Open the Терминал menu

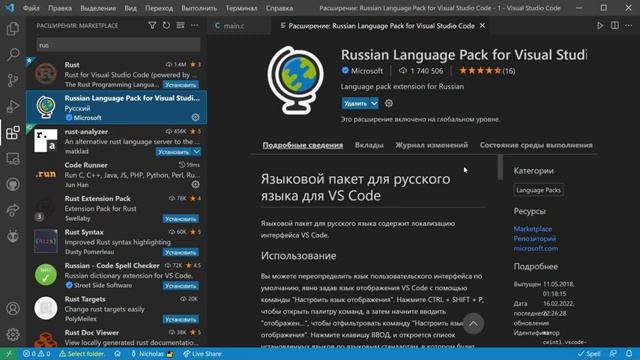241,8
